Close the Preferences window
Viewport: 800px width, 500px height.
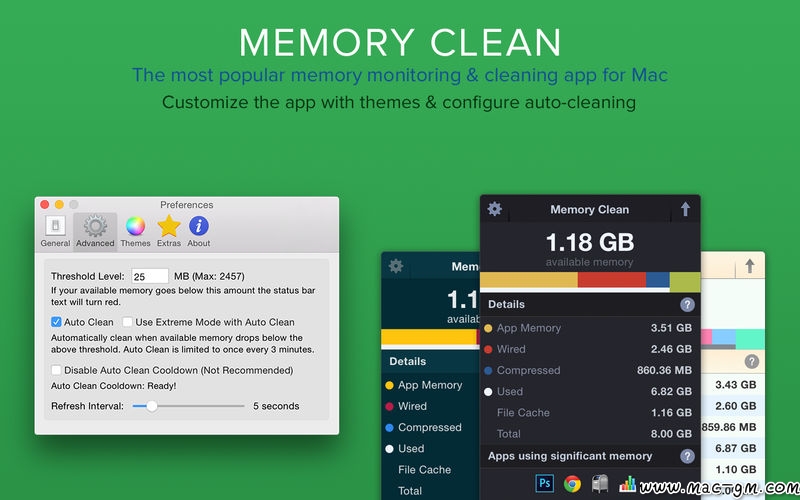point(45,205)
